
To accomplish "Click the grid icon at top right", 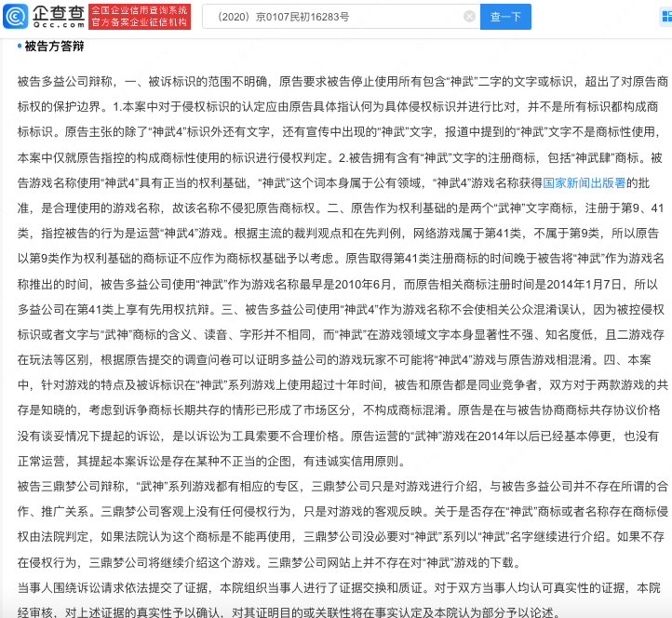I will click(666, 17).
